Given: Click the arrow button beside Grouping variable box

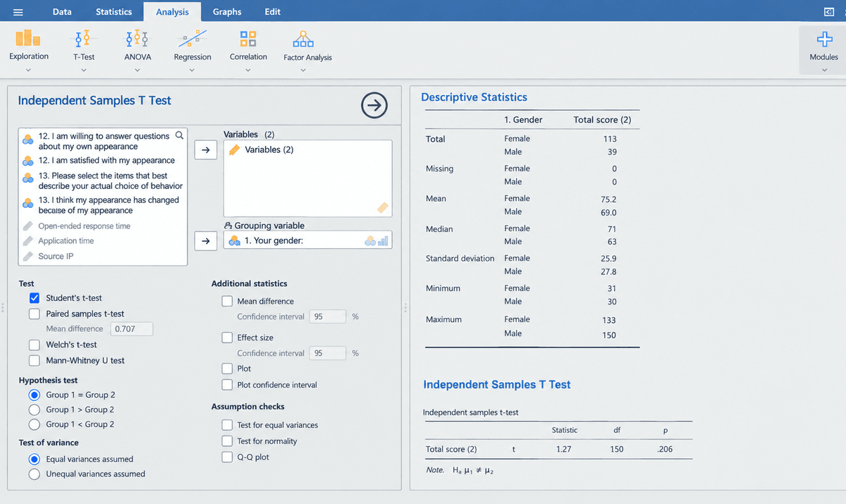Looking at the screenshot, I should point(205,241).
